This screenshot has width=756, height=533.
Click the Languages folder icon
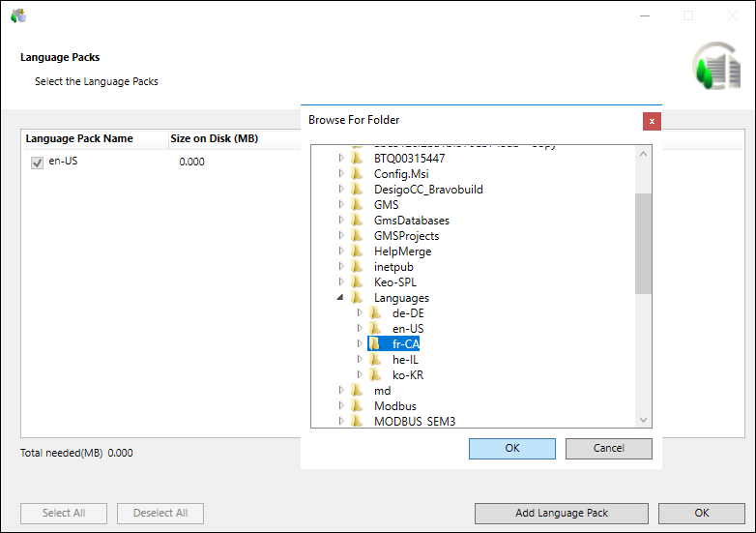tap(358, 298)
